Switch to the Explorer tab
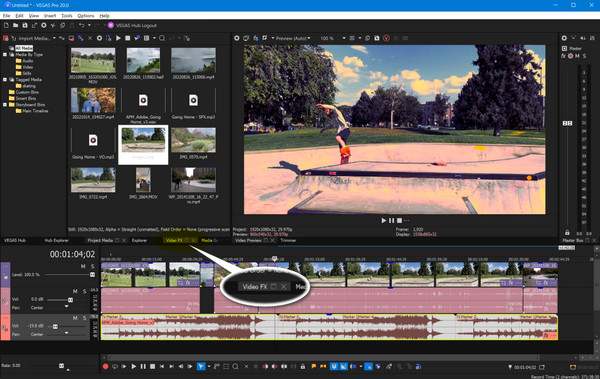Viewport: 600px width, 379px height. click(139, 240)
